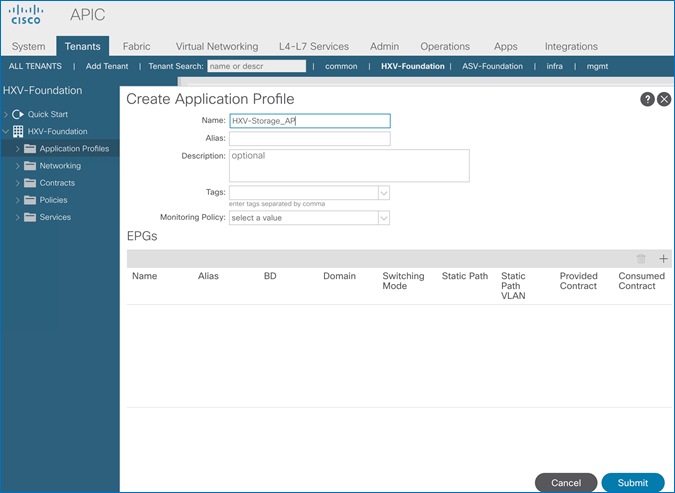
Task: Click into the Alias input field
Action: pos(309,139)
